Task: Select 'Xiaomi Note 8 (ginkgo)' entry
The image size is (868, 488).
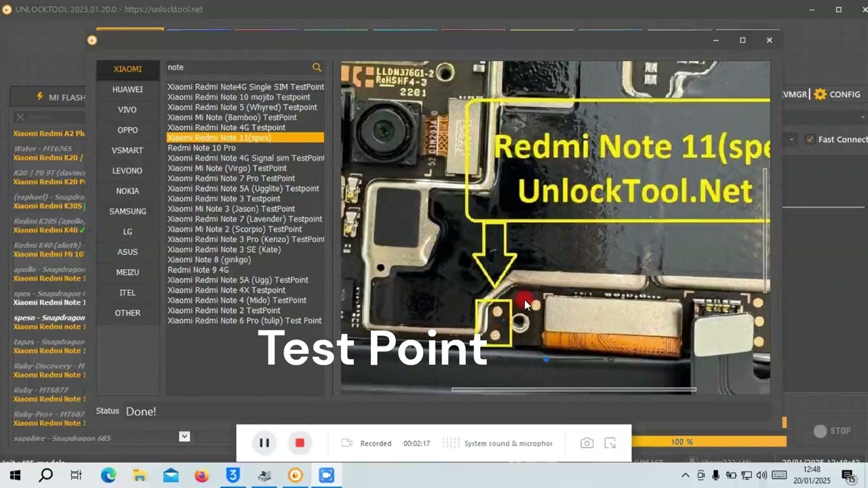Action: 245,260
